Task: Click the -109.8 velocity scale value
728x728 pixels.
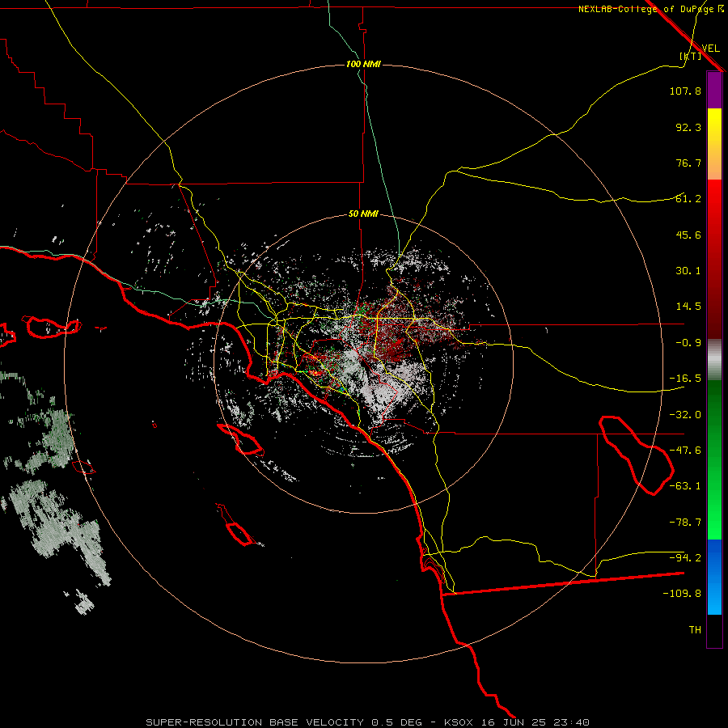Action: tap(682, 594)
